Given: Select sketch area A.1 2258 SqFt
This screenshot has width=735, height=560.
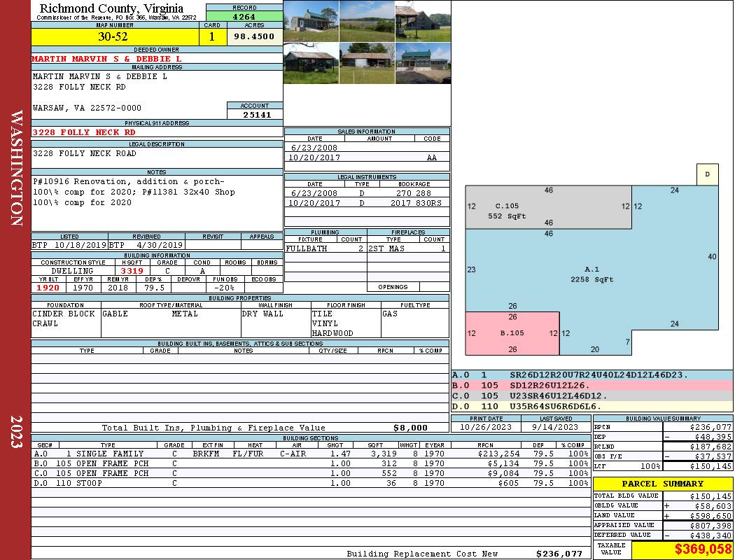Looking at the screenshot, I should point(591,274).
